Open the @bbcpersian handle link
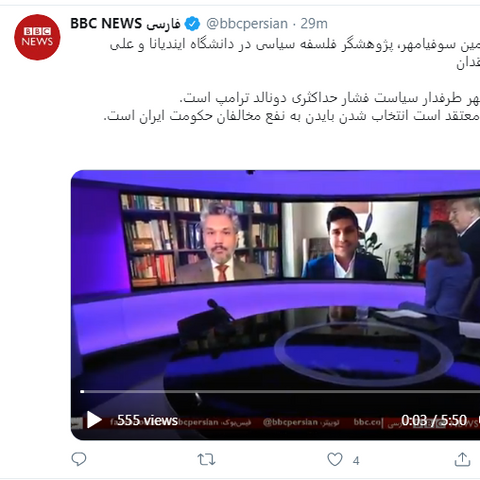 [247, 24]
